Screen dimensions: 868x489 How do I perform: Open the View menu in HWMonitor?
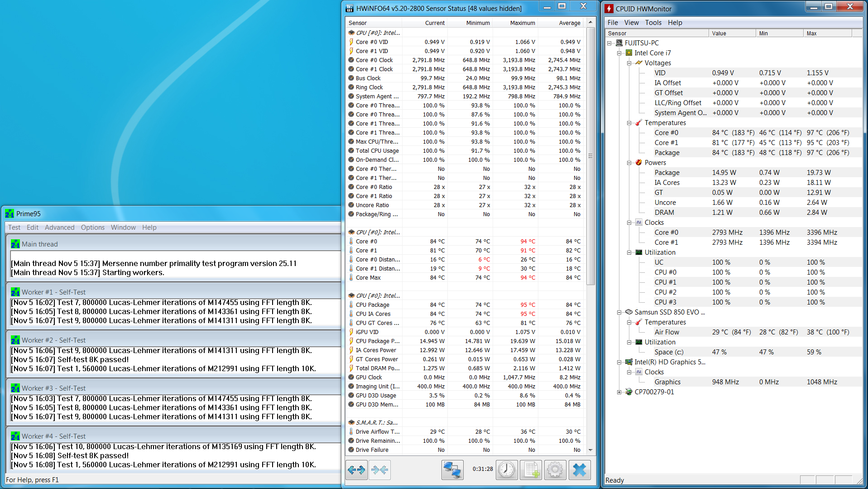click(632, 23)
